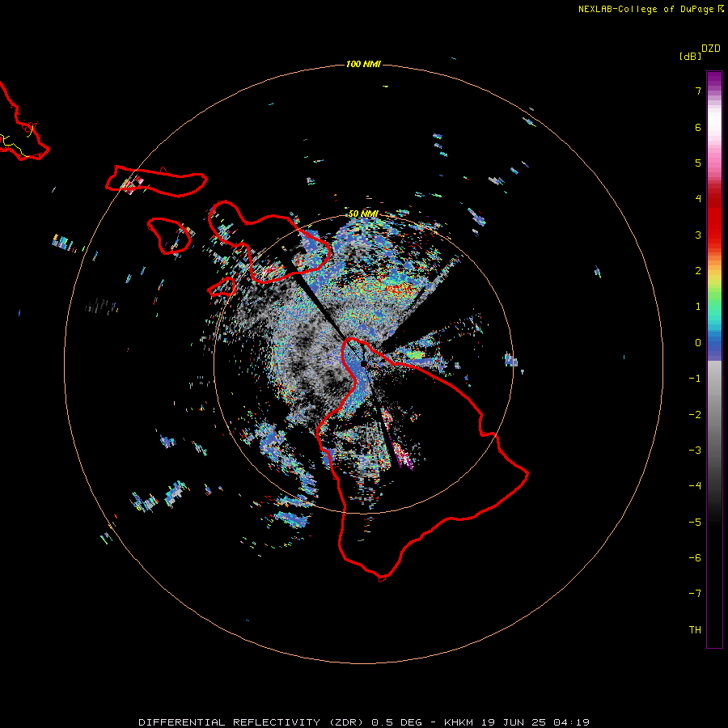Click the 100 NMI range ring label
Image resolution: width=728 pixels, height=728 pixels.
(x=363, y=64)
